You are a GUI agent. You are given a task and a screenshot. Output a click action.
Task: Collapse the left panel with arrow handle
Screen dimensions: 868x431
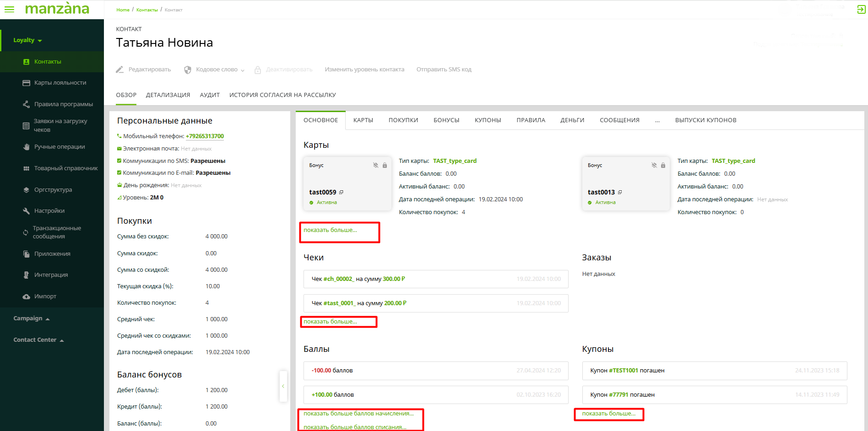[283, 386]
